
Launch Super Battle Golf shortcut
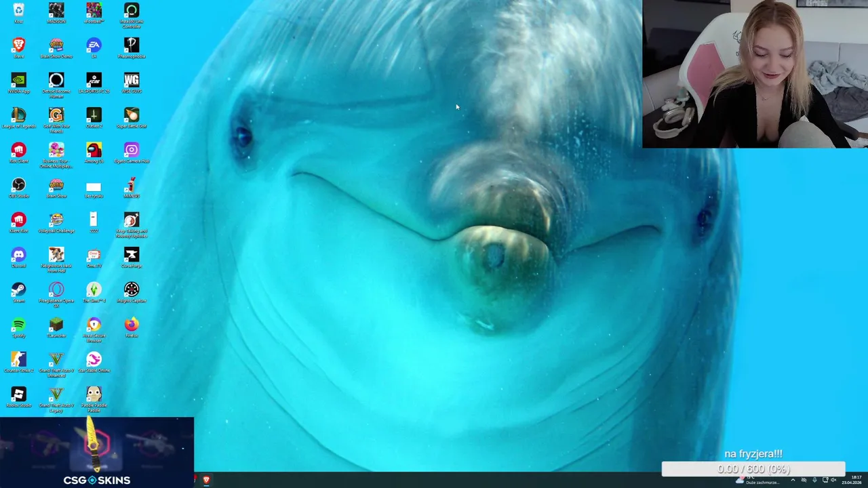click(132, 118)
